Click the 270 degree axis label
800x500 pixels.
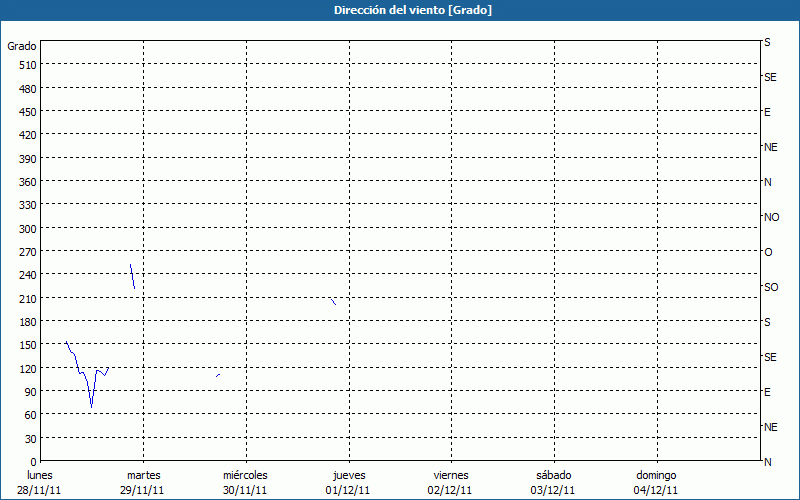click(x=28, y=252)
